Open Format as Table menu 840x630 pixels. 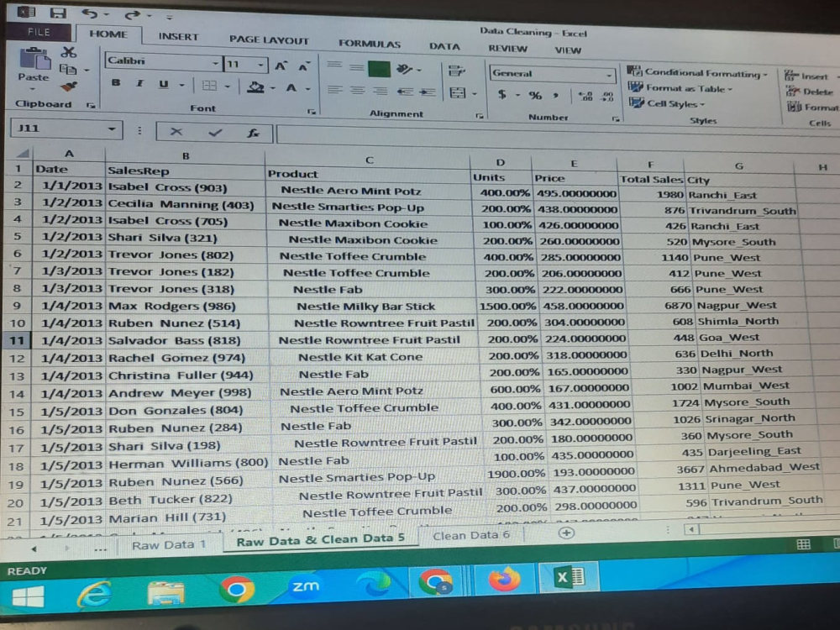(x=680, y=88)
